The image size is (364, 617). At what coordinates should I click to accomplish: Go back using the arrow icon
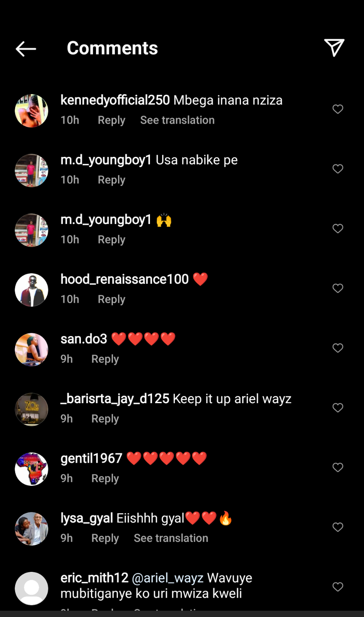pos(26,49)
